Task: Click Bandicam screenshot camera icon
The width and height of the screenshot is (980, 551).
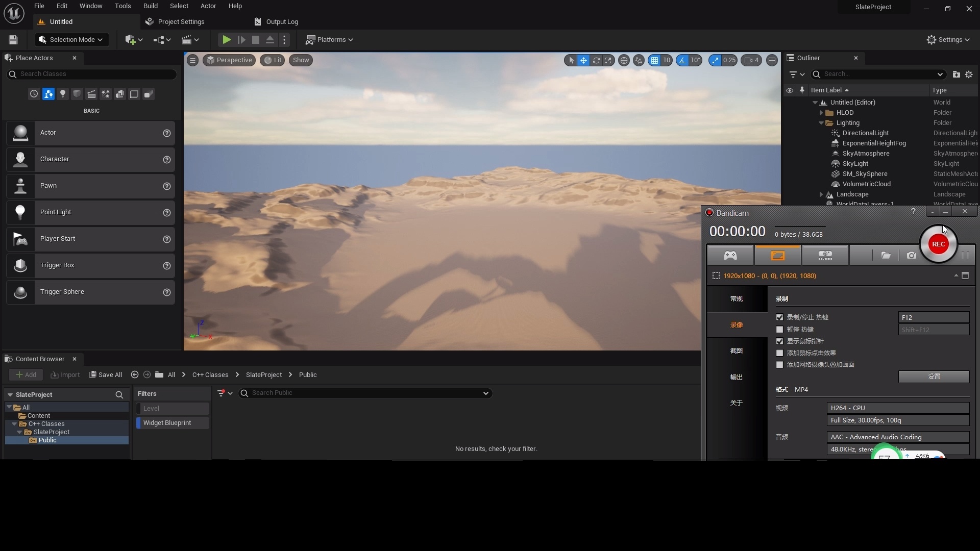Action: 911,255
